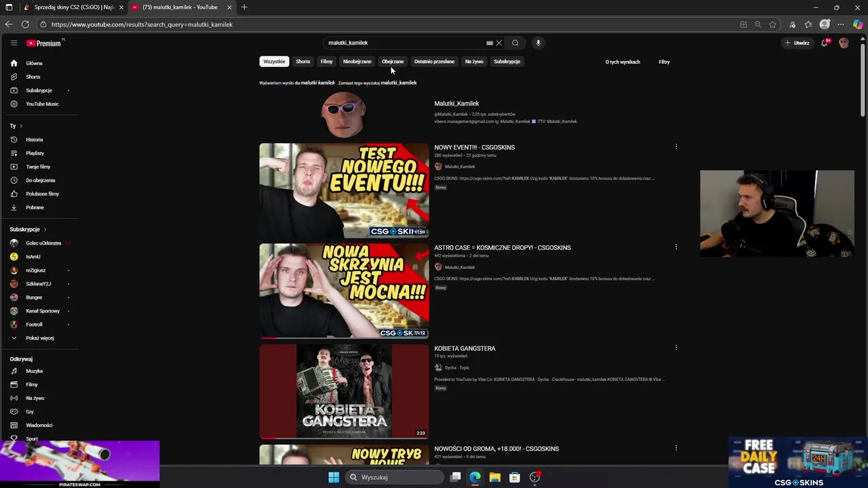Go to Główna home page in sidebar
Viewport: 868px width, 488px height.
(34, 63)
